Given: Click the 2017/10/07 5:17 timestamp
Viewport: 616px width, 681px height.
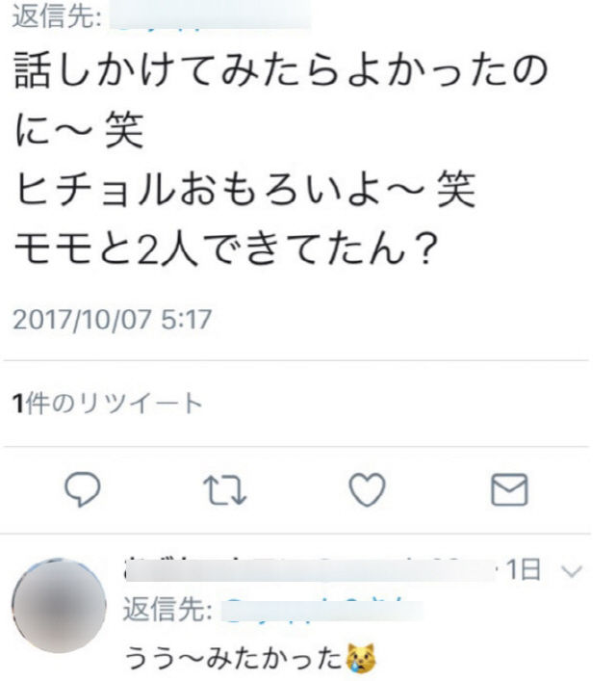Looking at the screenshot, I should [x=112, y=319].
